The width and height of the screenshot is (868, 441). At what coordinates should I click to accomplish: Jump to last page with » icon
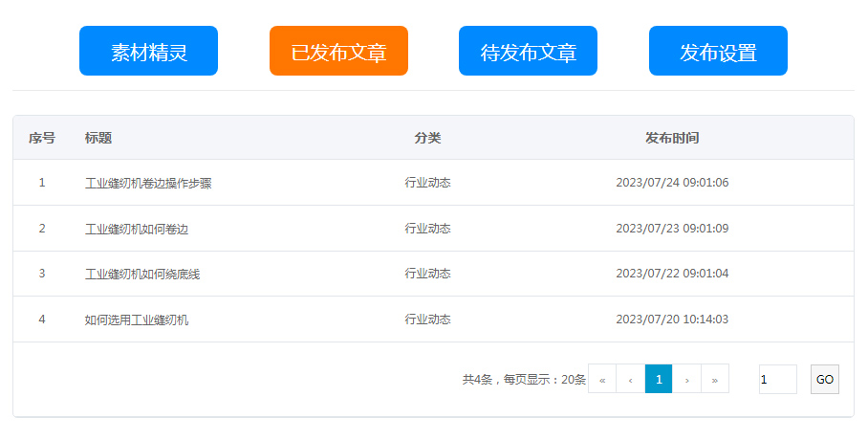pos(715,379)
